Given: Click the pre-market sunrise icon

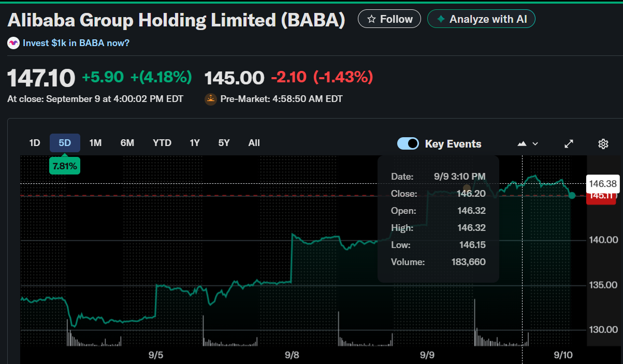Looking at the screenshot, I should [x=211, y=99].
